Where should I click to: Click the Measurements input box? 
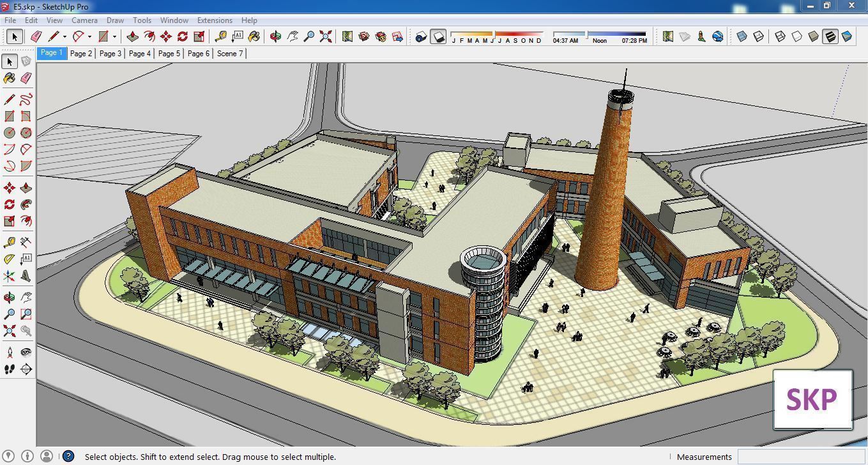(x=801, y=457)
